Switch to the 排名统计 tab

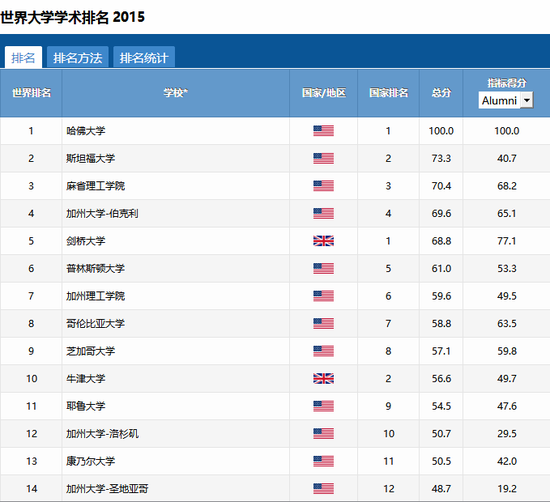coord(144,58)
